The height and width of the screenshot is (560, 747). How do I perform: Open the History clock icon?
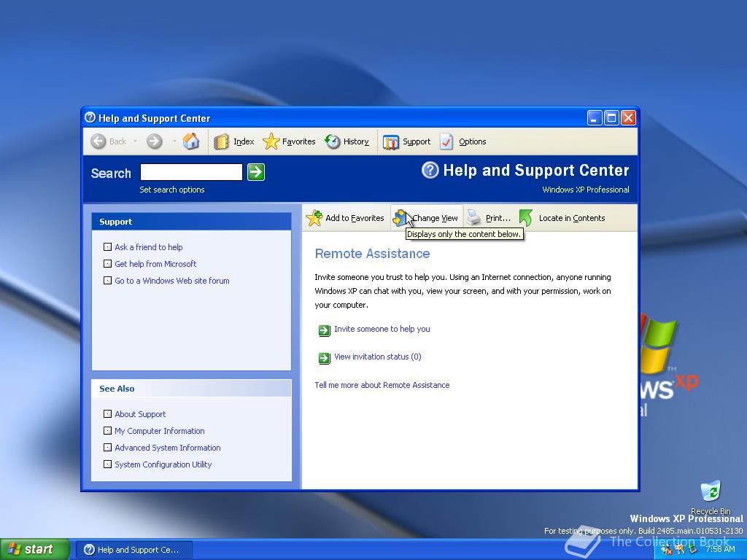click(333, 141)
